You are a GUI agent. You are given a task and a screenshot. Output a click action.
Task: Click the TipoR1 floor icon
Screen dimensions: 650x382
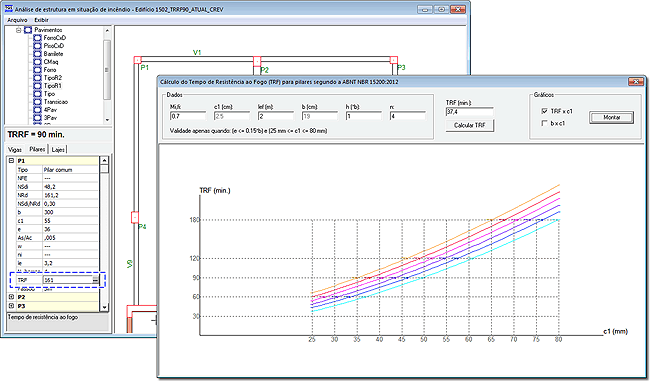click(37, 86)
